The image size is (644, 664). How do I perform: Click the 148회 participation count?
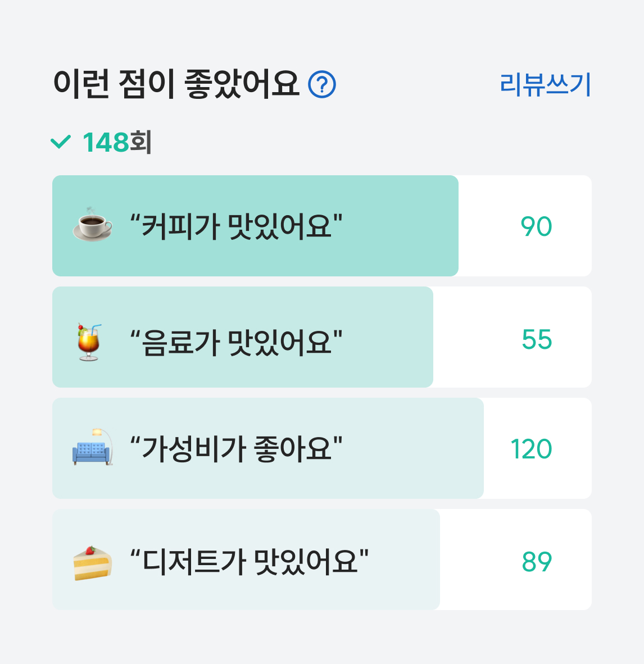(117, 142)
